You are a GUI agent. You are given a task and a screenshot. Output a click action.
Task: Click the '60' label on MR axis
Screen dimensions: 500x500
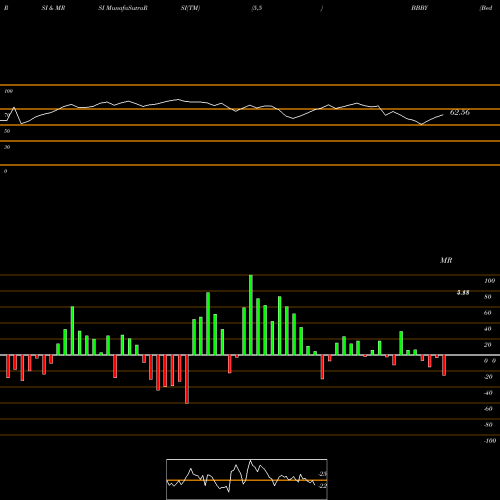pos(488,313)
